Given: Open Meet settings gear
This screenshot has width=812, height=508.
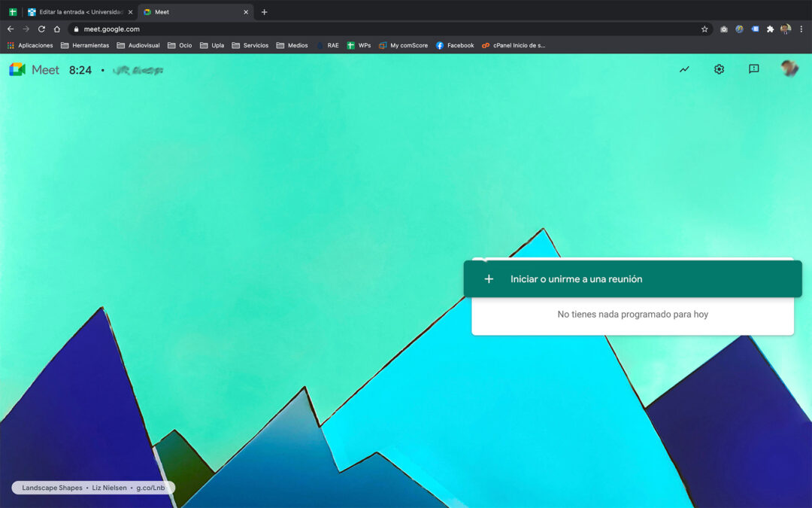Looking at the screenshot, I should tap(719, 69).
